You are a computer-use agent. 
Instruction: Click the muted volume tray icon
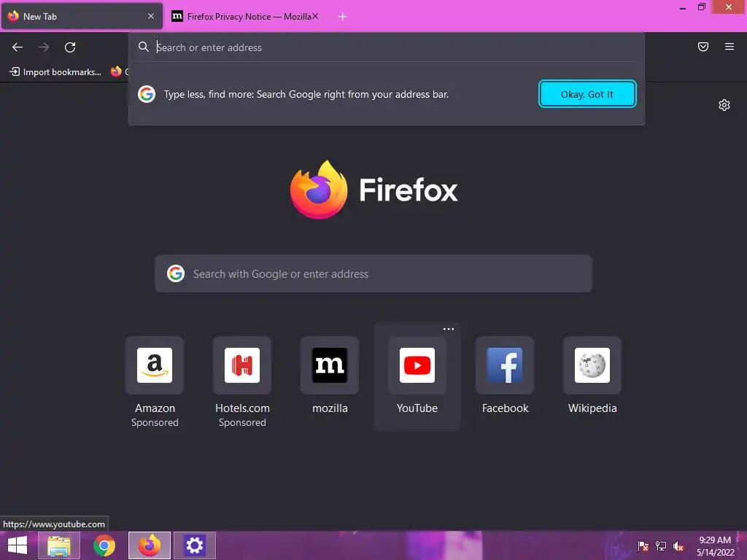678,545
